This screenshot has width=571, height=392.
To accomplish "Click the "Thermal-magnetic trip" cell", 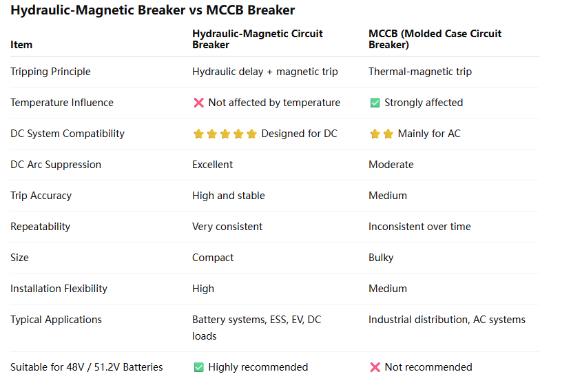I will coord(420,72).
